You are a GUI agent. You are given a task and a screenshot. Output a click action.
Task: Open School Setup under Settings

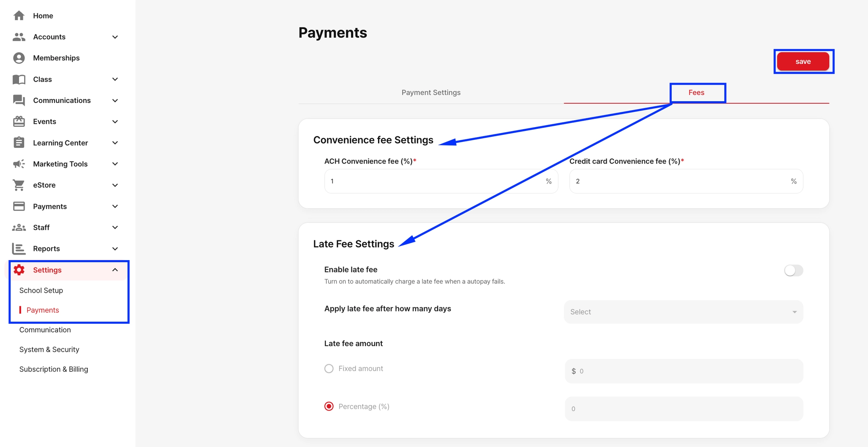pos(41,290)
